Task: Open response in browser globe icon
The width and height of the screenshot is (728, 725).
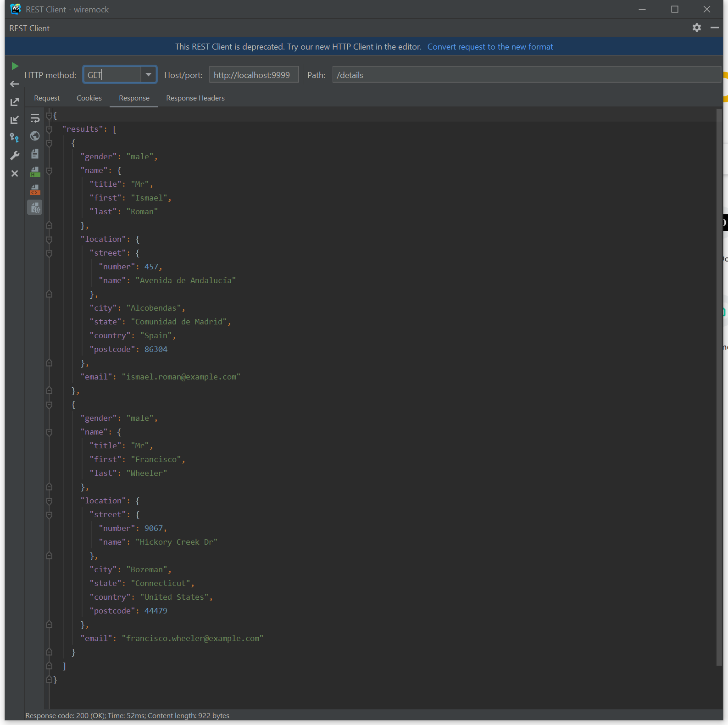Action: [x=35, y=136]
